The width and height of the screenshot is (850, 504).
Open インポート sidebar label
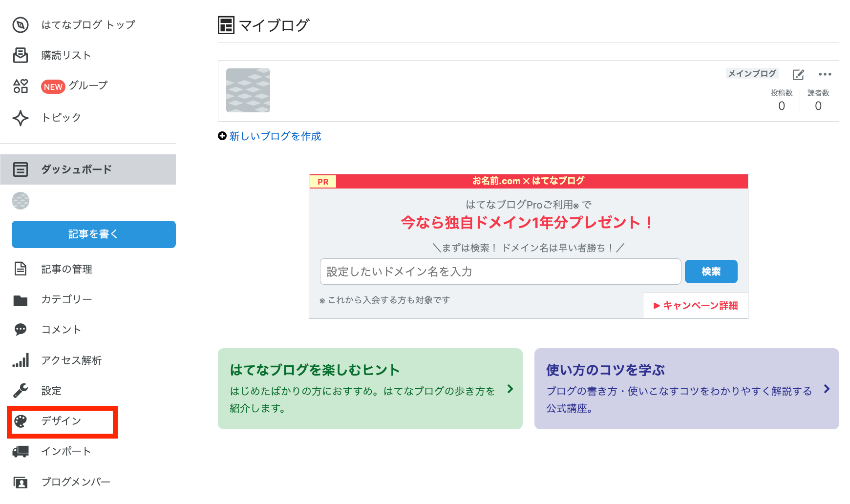tap(66, 451)
